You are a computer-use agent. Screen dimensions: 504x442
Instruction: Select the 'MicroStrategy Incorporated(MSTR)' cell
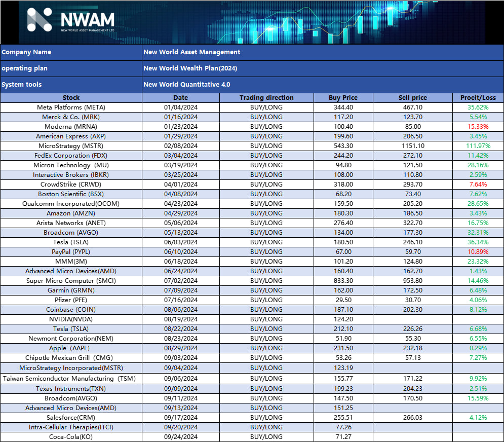(x=71, y=368)
